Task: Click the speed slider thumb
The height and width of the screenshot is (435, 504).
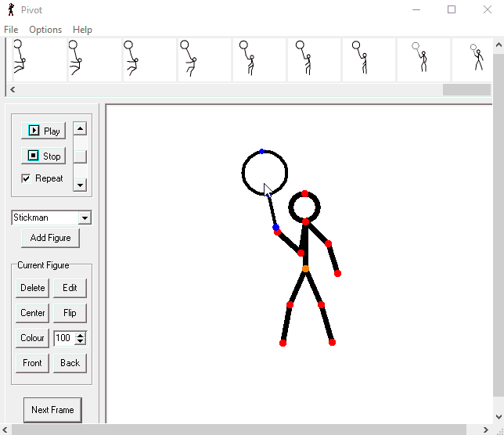Action: tap(80, 156)
